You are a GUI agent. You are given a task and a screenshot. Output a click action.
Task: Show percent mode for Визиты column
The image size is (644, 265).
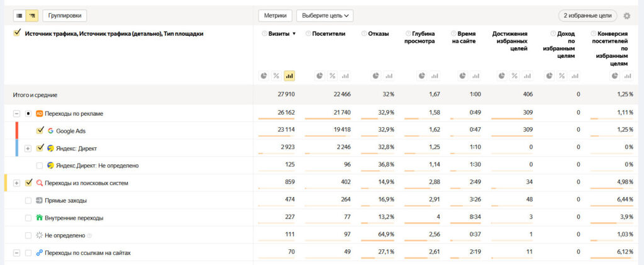(277, 76)
